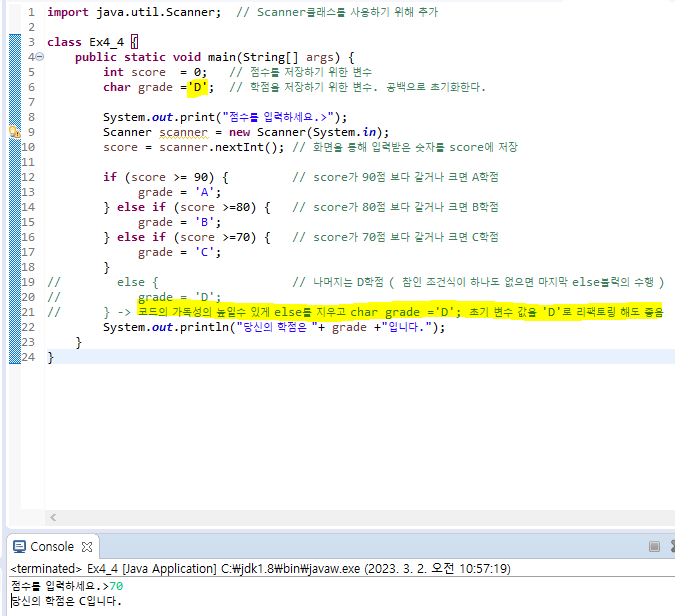Click the score >=80 condition
The width and height of the screenshot is (675, 616).
coord(215,207)
